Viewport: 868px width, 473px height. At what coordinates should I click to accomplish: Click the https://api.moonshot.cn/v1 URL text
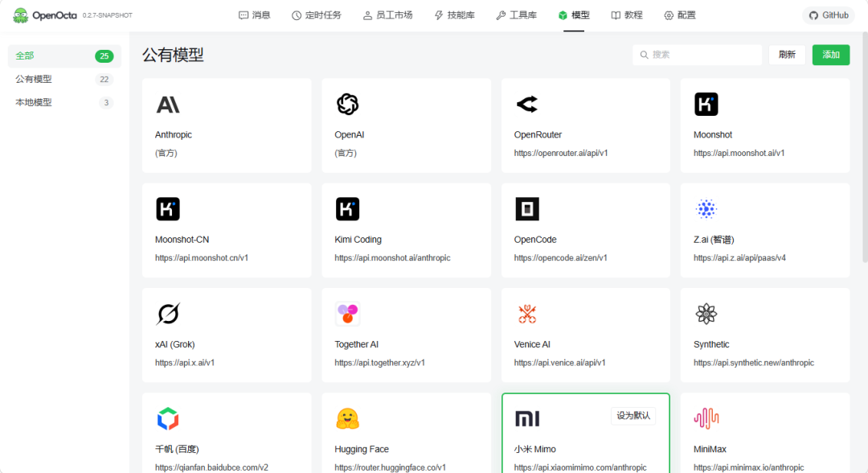click(x=202, y=257)
